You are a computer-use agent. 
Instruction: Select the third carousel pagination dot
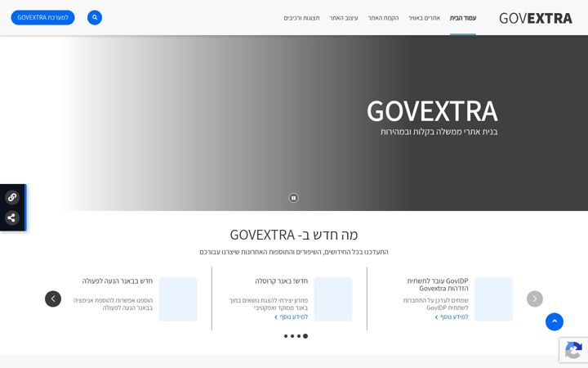click(x=299, y=336)
